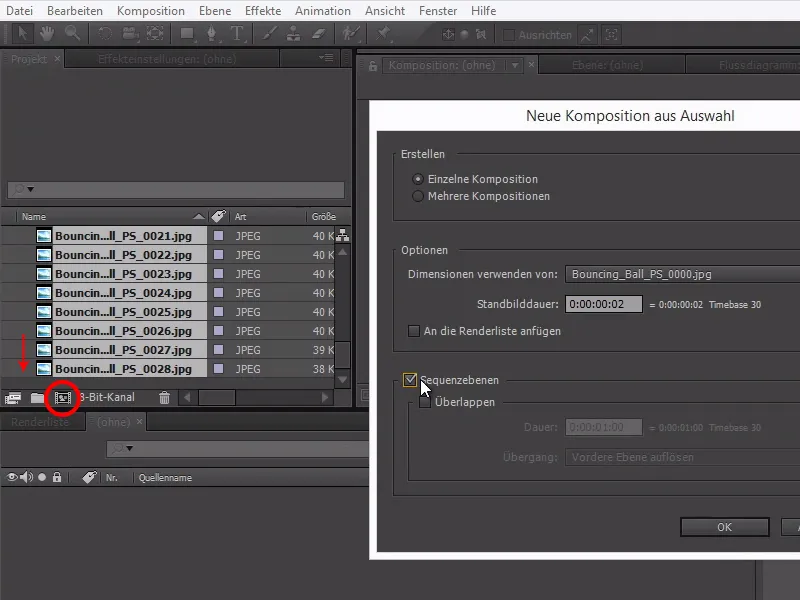This screenshot has height=600, width=800.
Task: Delete selected items with trash icon
Action: coord(164,397)
